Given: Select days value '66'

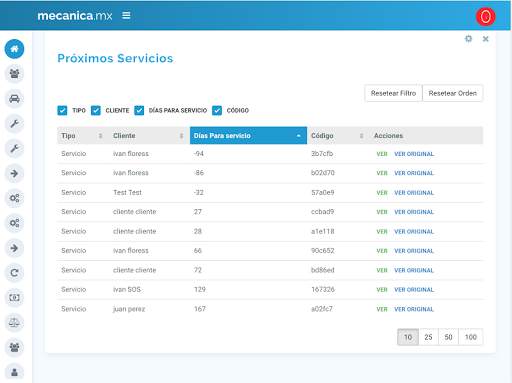Looking at the screenshot, I should pyautogui.click(x=198, y=250).
